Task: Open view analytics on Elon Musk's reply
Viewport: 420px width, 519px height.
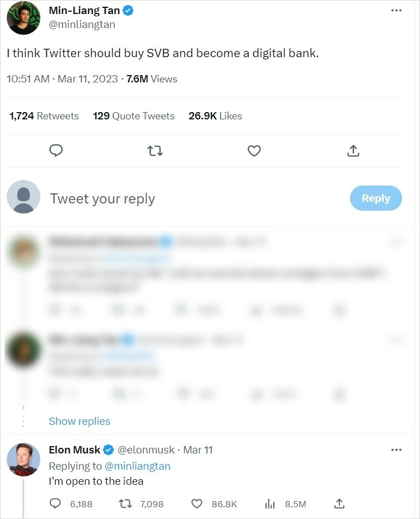Action: [270, 504]
